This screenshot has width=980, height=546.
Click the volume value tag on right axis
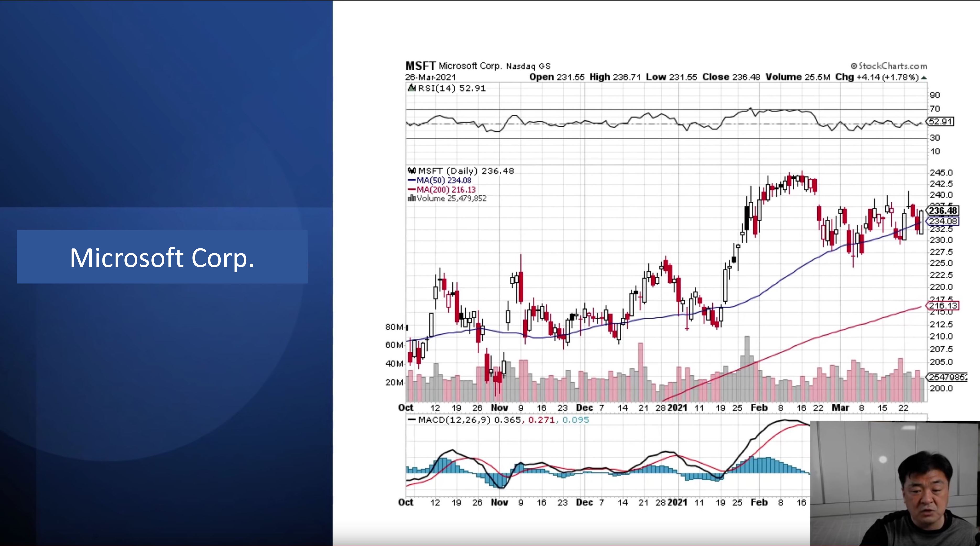point(946,377)
